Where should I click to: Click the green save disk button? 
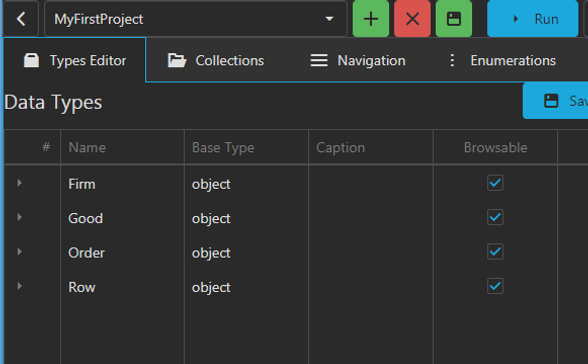point(454,19)
